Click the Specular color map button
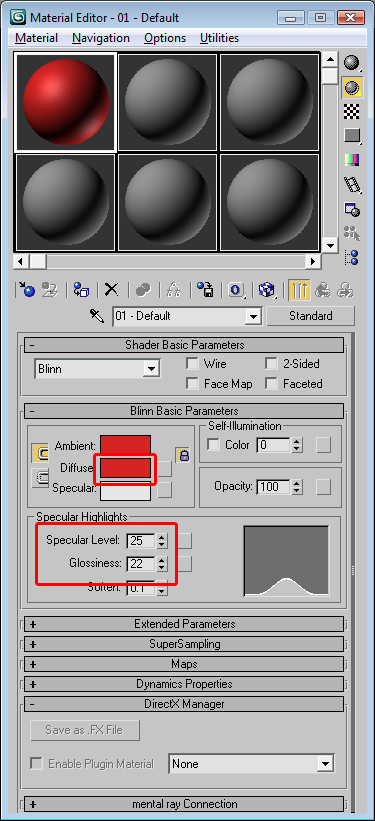 point(165,489)
